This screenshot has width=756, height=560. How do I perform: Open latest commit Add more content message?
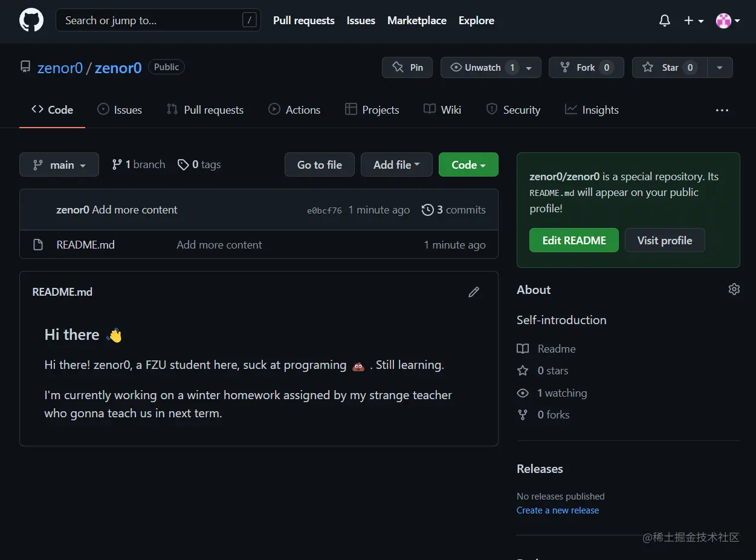tap(135, 210)
